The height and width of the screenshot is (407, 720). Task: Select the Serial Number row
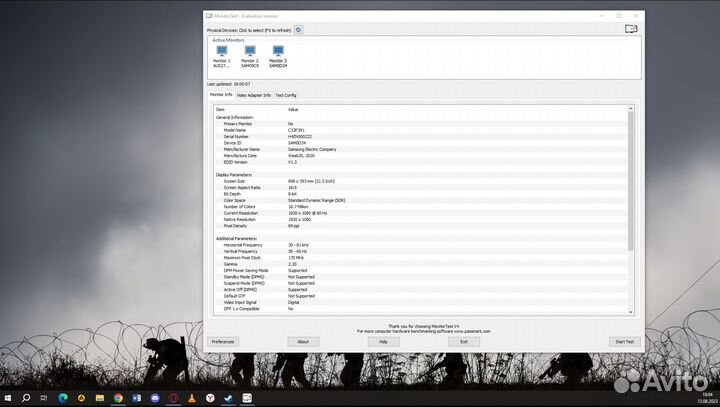click(x=421, y=137)
